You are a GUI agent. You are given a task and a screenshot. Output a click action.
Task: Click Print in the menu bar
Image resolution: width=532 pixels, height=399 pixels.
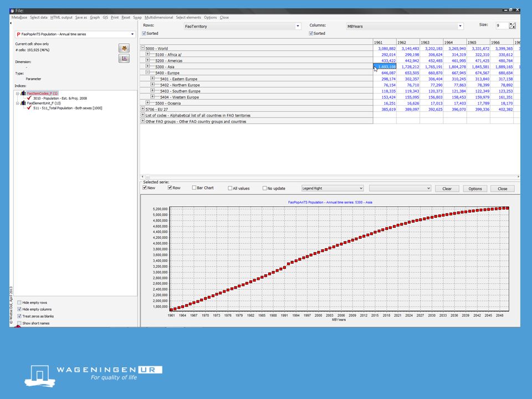pyautogui.click(x=115, y=17)
